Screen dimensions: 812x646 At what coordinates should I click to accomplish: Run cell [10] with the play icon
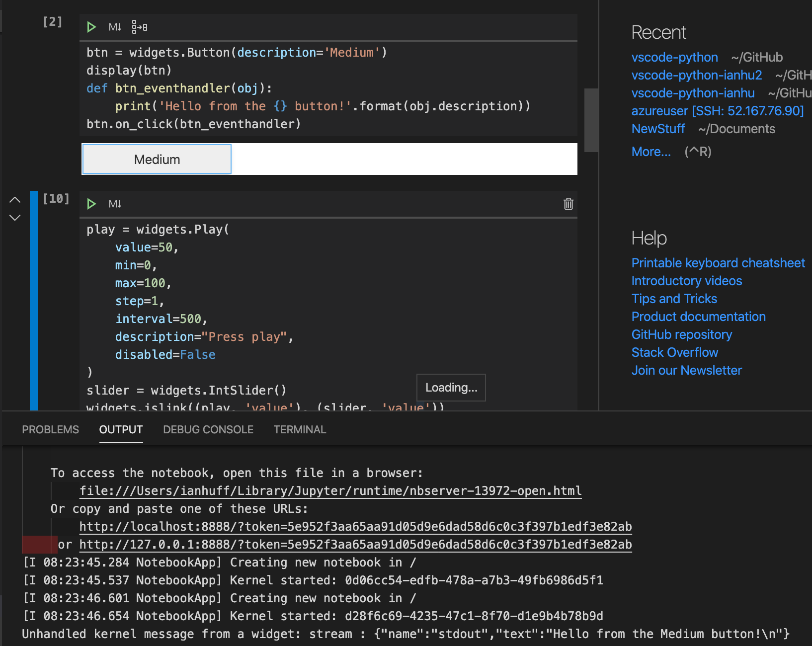click(x=91, y=204)
